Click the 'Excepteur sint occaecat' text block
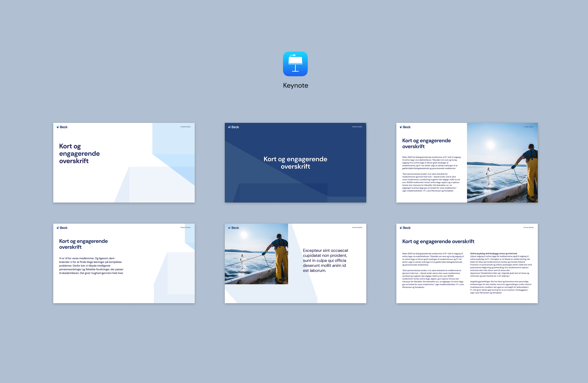588x383 pixels. coord(326,260)
